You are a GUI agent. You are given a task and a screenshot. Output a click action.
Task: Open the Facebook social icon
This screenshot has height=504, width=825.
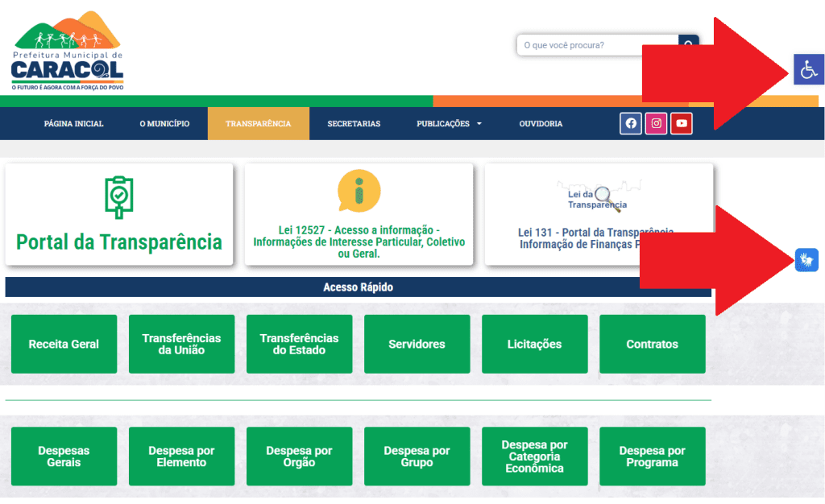pyautogui.click(x=631, y=123)
